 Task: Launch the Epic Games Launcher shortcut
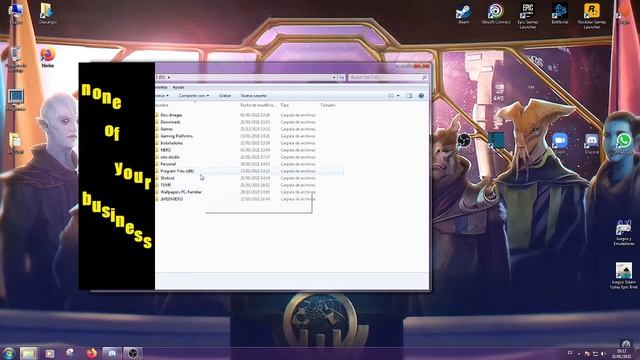[x=527, y=16]
